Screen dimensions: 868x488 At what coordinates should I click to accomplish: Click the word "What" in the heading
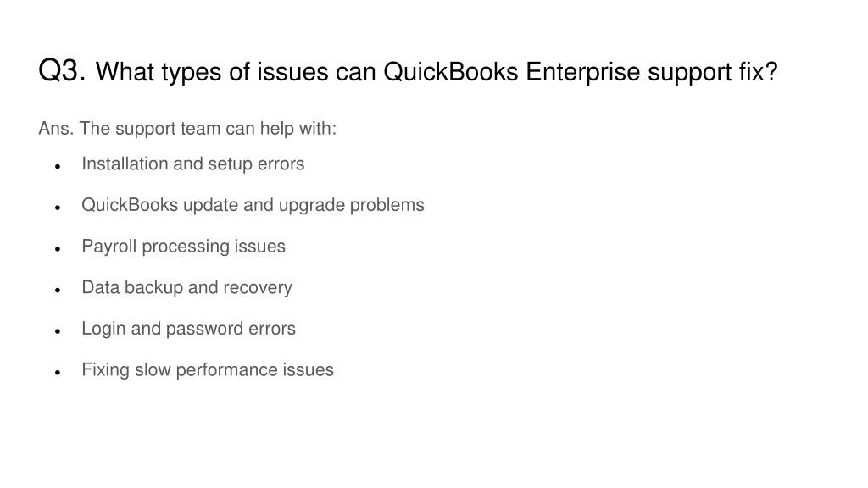coord(125,72)
